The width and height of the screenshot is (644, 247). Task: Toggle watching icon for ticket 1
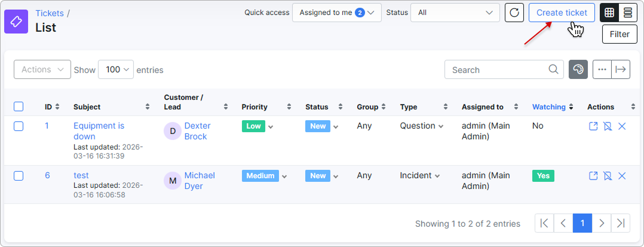click(x=608, y=126)
